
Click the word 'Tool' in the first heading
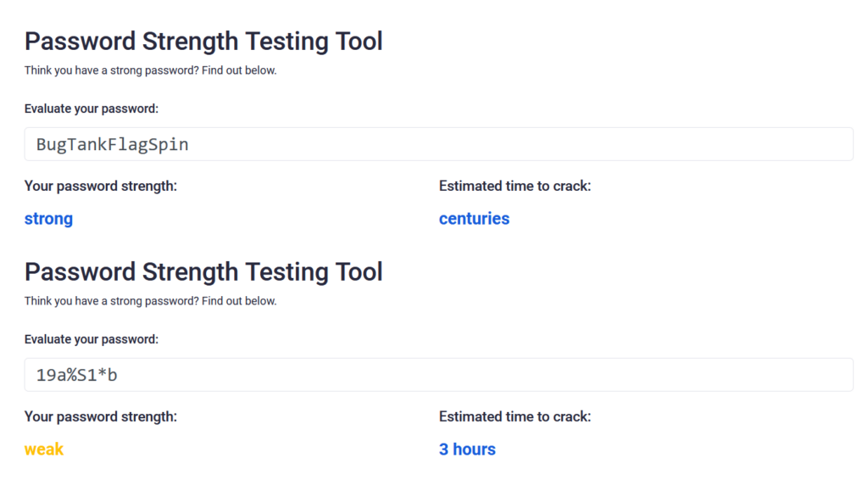359,41
